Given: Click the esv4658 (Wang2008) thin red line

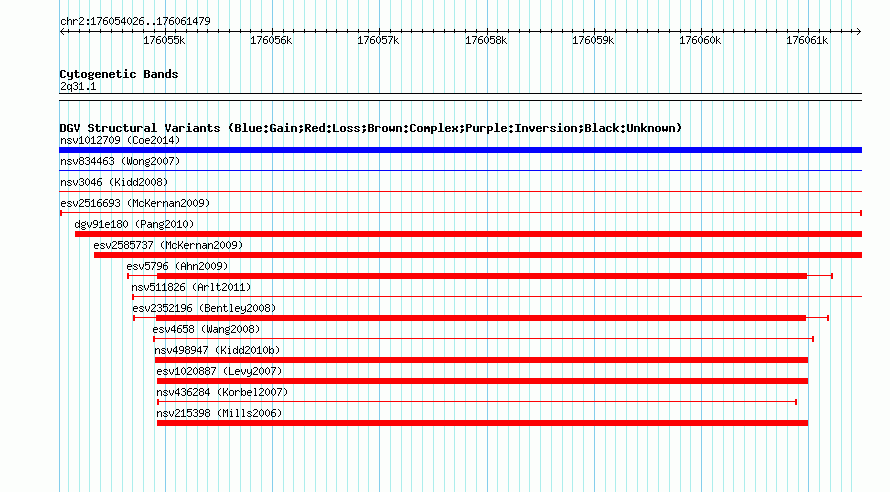Looking at the screenshot, I should [484, 339].
